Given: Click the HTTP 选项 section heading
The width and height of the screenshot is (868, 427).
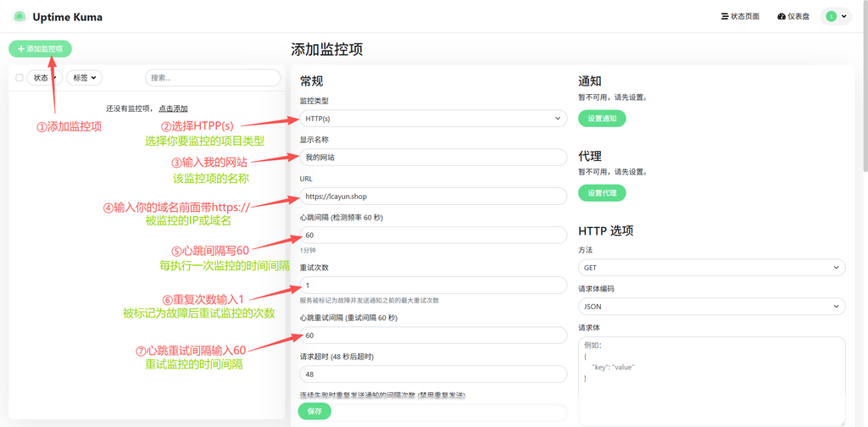Looking at the screenshot, I should 605,230.
